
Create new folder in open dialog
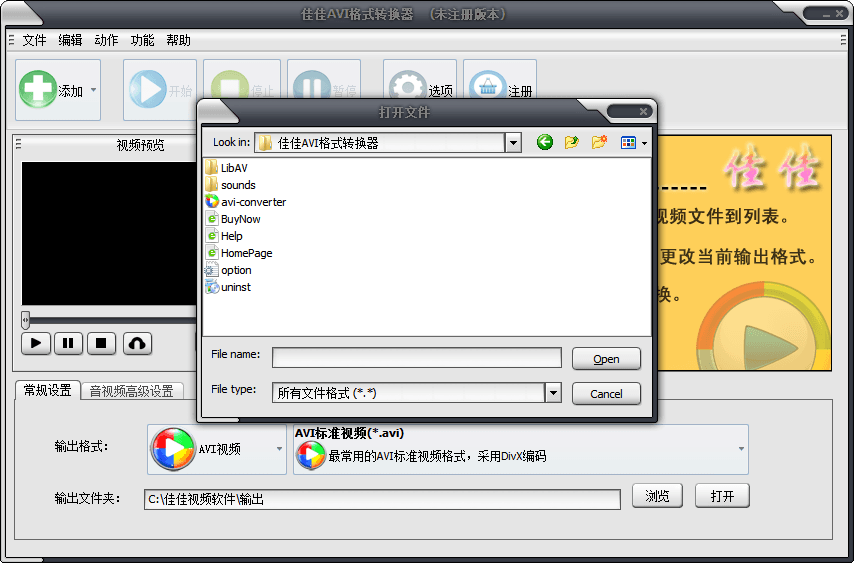599,143
